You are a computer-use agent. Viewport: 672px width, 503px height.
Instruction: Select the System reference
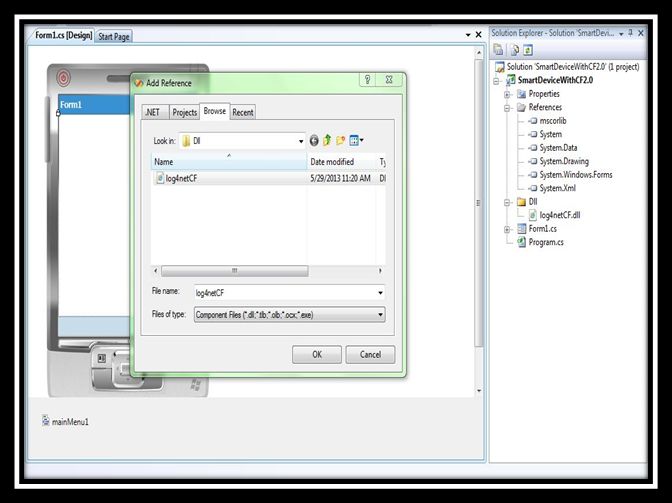550,134
